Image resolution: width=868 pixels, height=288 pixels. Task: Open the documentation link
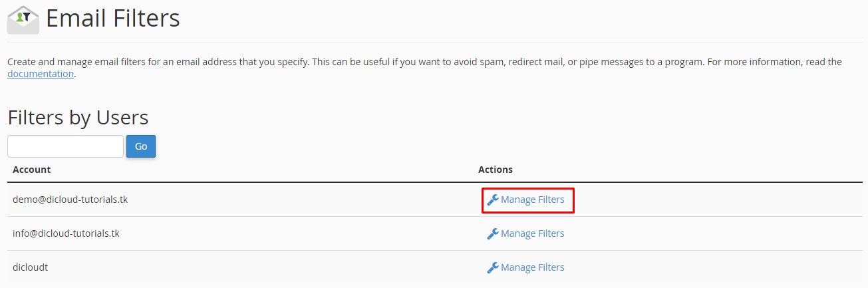(x=40, y=74)
